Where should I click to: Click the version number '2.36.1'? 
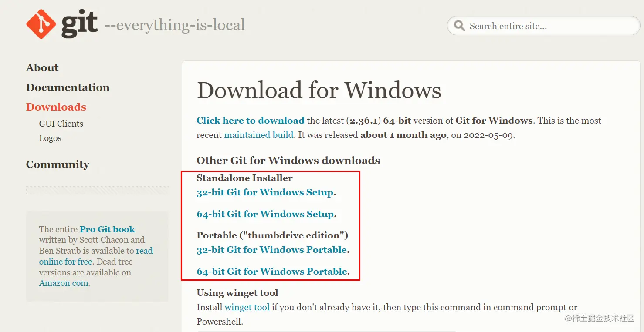click(363, 121)
